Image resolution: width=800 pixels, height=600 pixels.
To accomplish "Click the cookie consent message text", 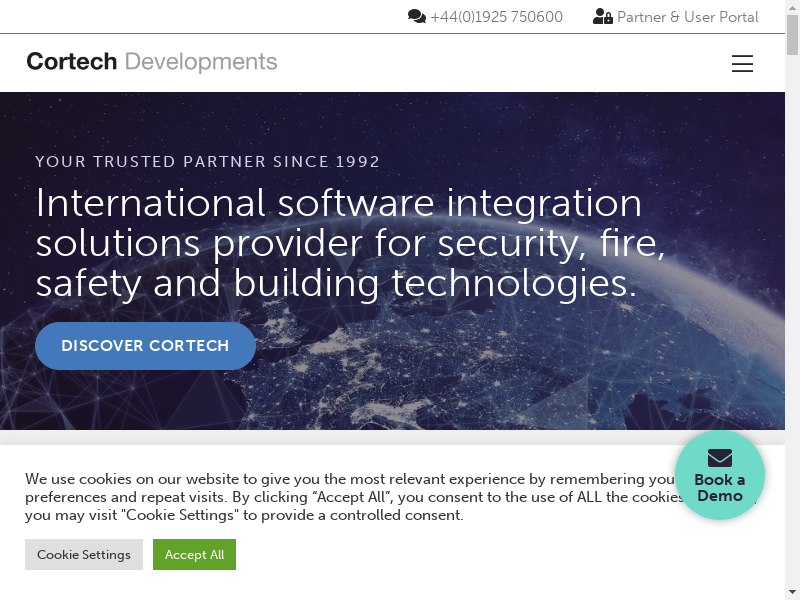I will 340,497.
